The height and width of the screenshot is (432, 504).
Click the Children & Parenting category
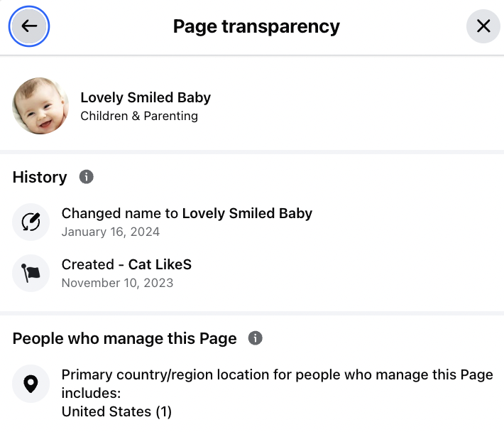(x=139, y=116)
